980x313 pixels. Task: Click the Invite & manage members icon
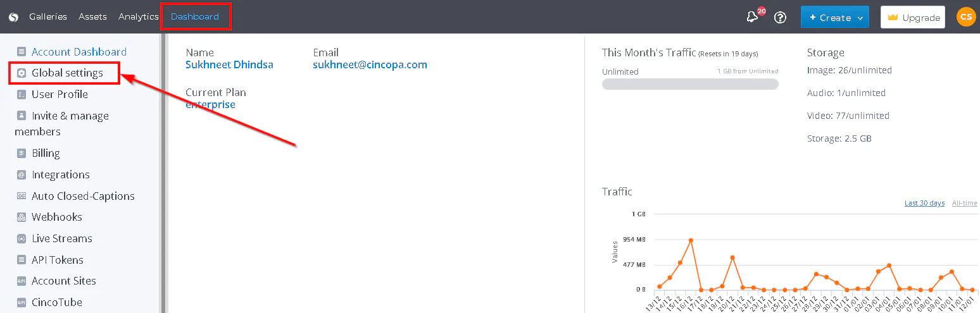point(22,116)
